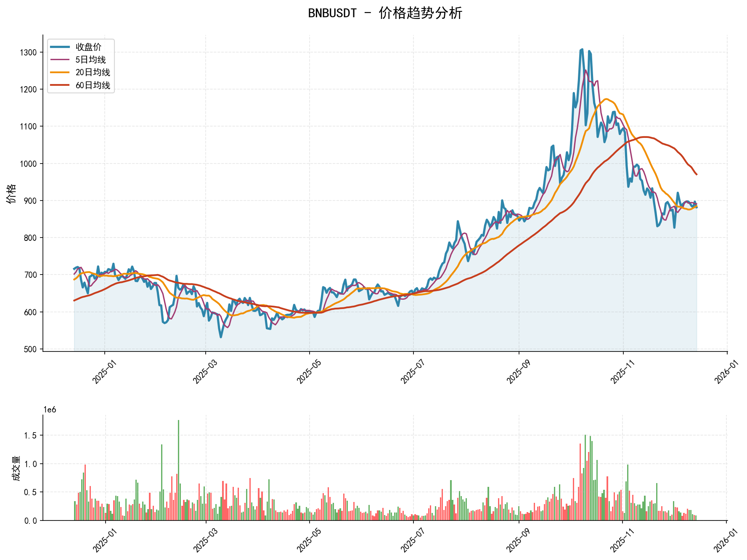This screenshot has width=747, height=560.
Task: Click the red 60日均线 legend line sample
Action: click(60, 85)
